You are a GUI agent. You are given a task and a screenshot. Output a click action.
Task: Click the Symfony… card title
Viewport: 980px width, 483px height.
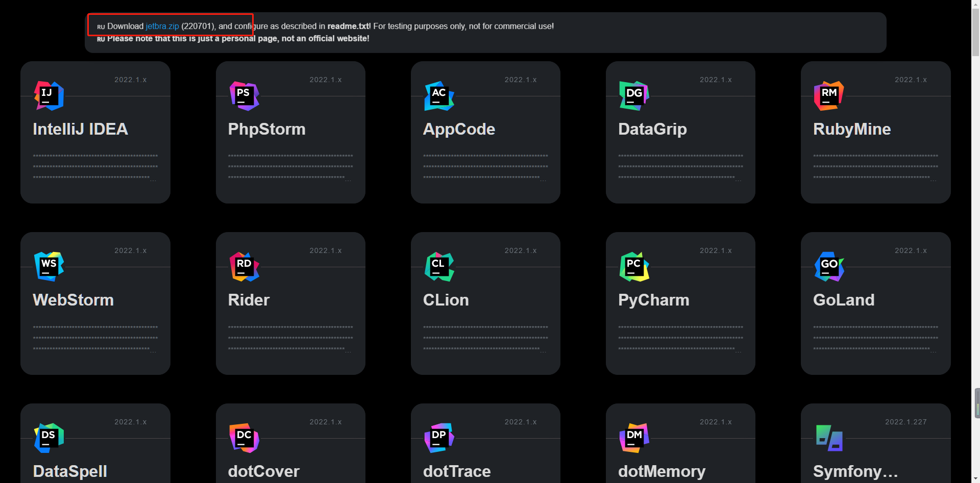click(855, 471)
